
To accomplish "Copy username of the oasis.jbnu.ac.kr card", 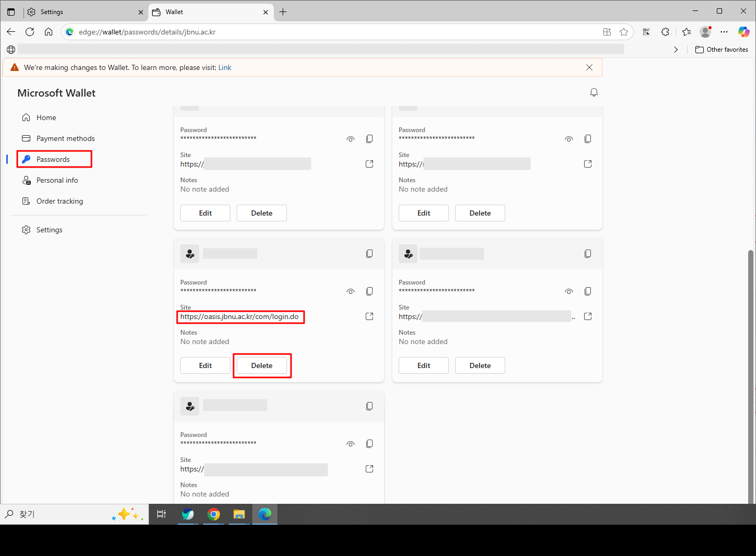I will (x=369, y=254).
